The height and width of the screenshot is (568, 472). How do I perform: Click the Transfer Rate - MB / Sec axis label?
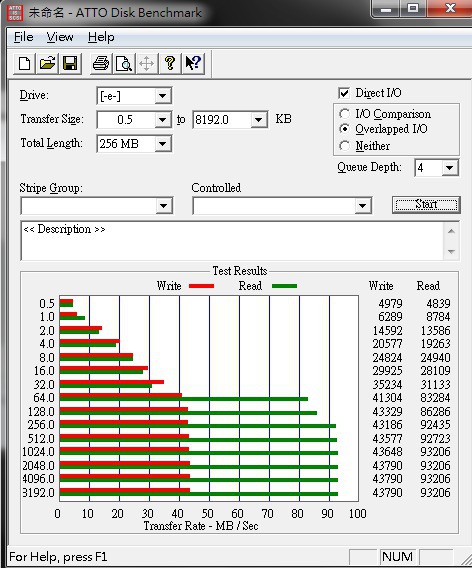(x=201, y=526)
